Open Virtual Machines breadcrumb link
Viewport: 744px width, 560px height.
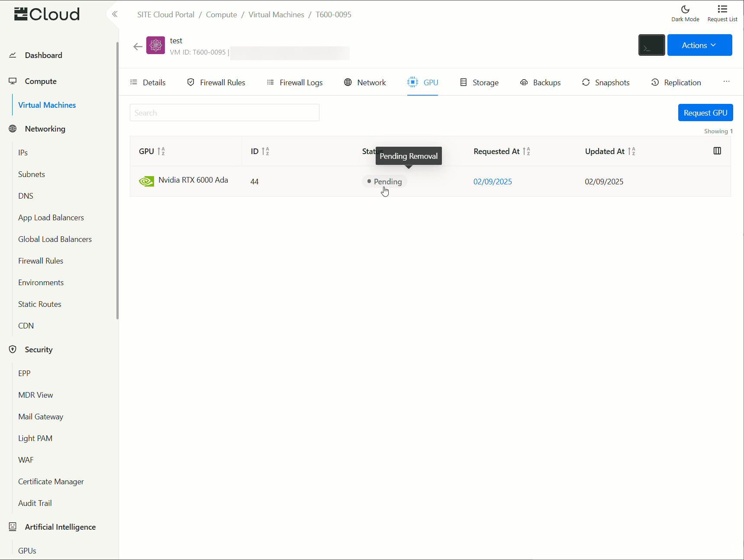276,15
